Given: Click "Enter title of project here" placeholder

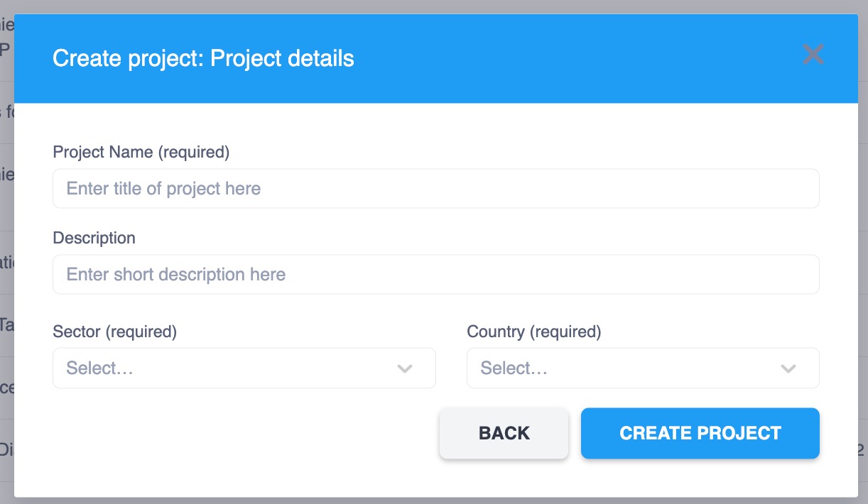Looking at the screenshot, I should pos(163,189).
